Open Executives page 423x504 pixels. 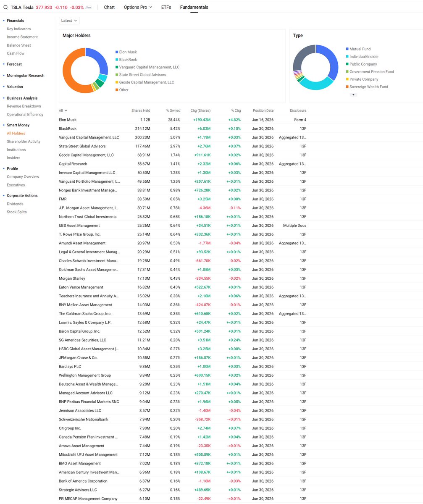pos(16,185)
